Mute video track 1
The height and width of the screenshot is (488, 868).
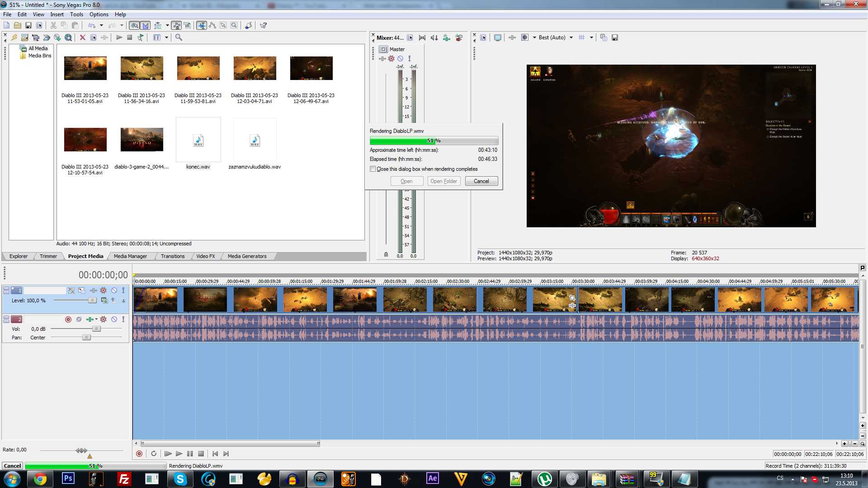click(114, 291)
